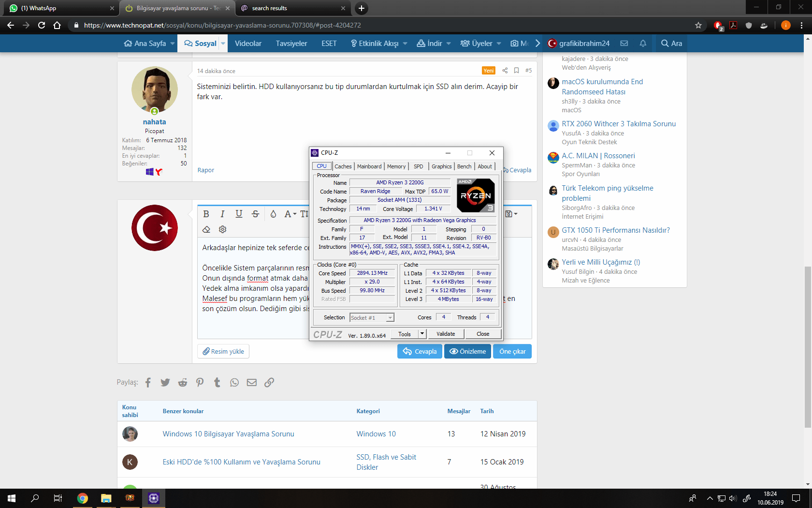The image size is (812, 508).
Task: Switch to the Mainboard tab in CPU-Z
Action: [369, 166]
